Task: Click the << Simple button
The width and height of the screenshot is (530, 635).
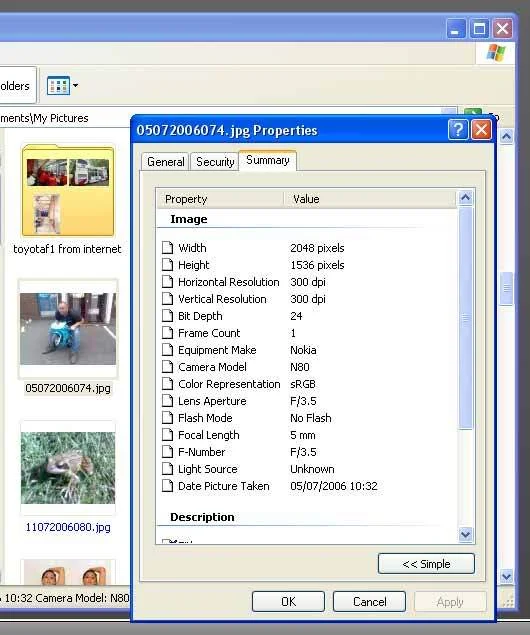Action: (426, 564)
